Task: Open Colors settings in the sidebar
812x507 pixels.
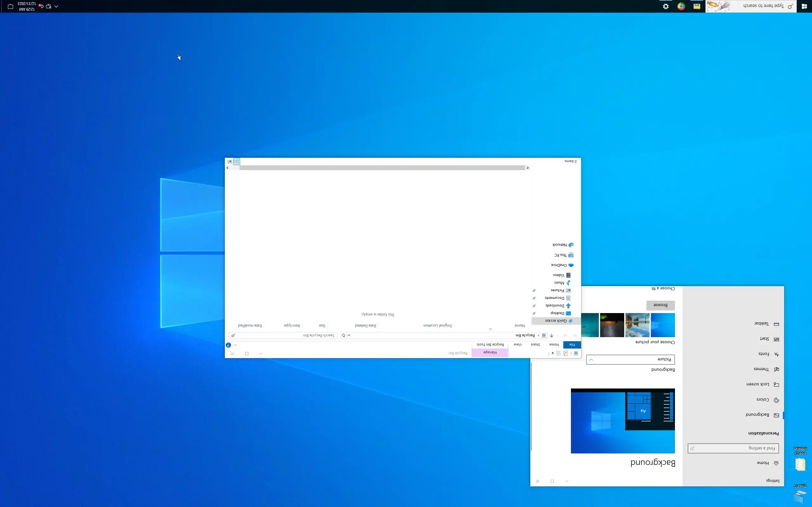Action: 763,400
